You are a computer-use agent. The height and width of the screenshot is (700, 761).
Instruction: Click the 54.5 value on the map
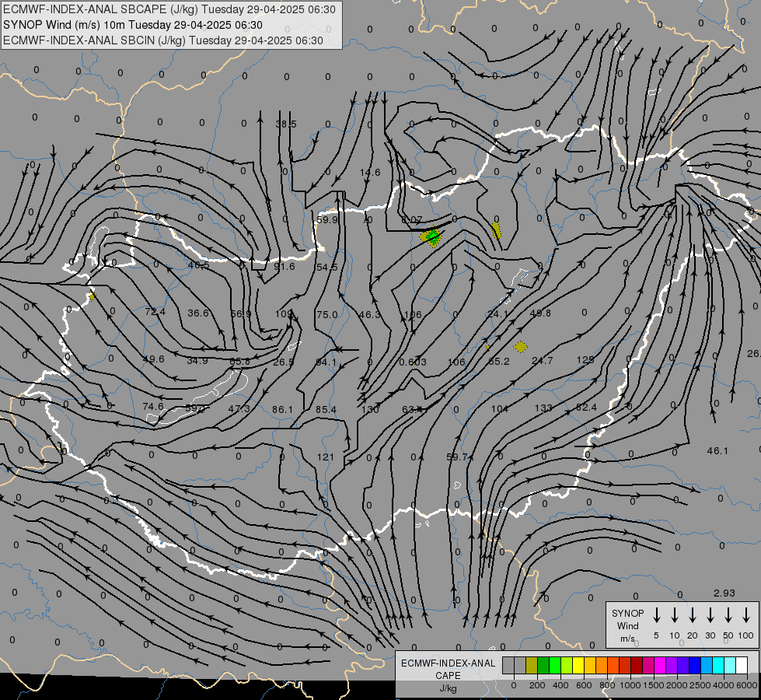(x=326, y=268)
